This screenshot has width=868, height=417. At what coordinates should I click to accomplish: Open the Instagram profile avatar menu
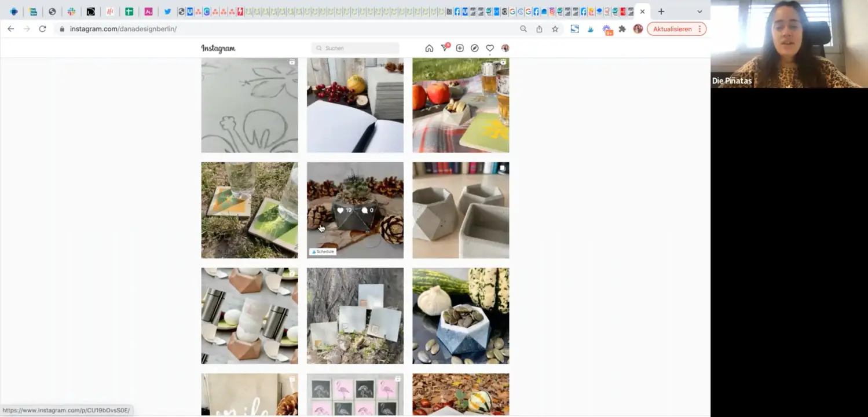pos(505,48)
